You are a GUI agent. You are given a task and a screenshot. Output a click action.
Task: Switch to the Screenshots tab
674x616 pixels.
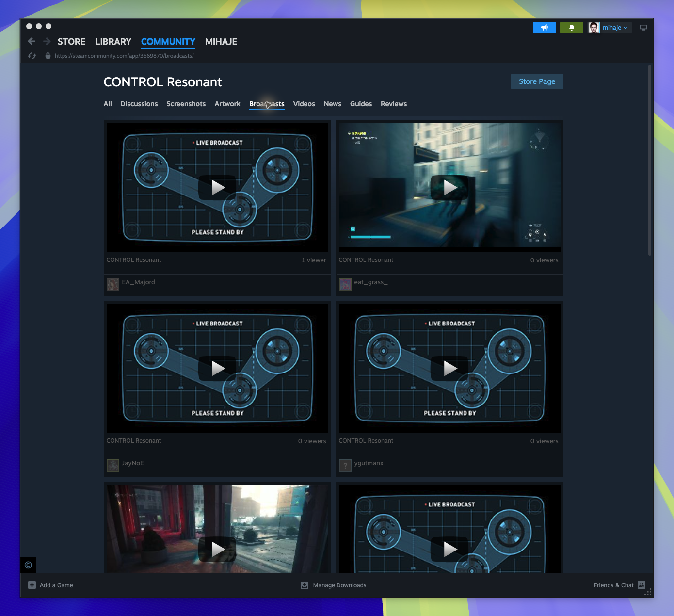186,104
